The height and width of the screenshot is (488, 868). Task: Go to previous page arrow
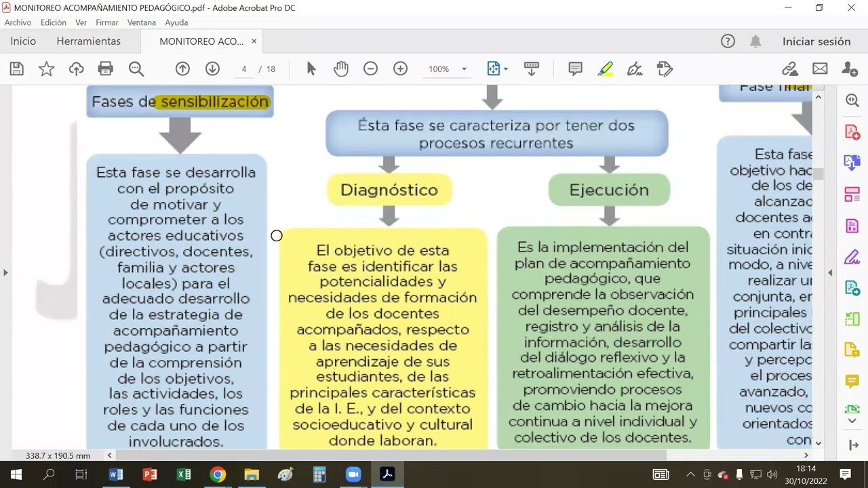[x=182, y=68]
